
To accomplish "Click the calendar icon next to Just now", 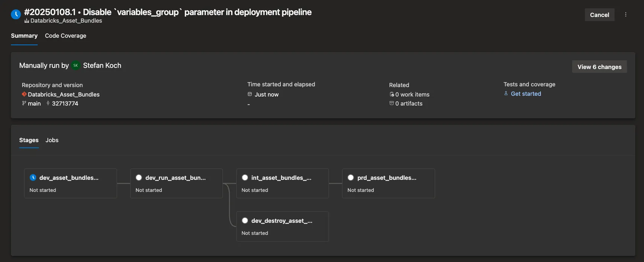I will [250, 94].
